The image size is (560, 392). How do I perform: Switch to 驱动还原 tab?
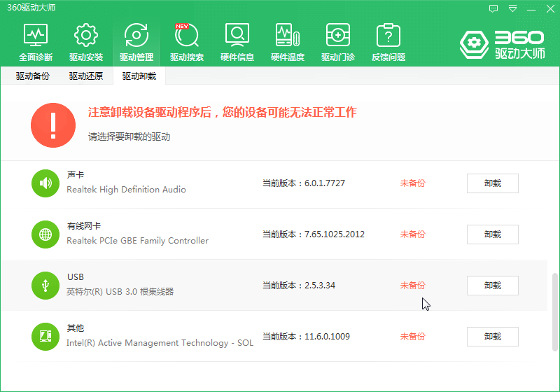(86, 76)
